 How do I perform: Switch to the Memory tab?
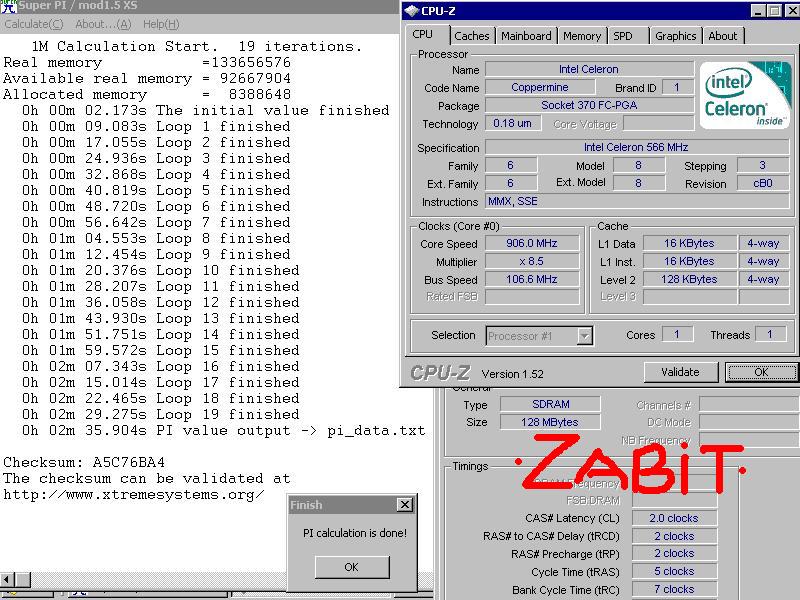[582, 36]
